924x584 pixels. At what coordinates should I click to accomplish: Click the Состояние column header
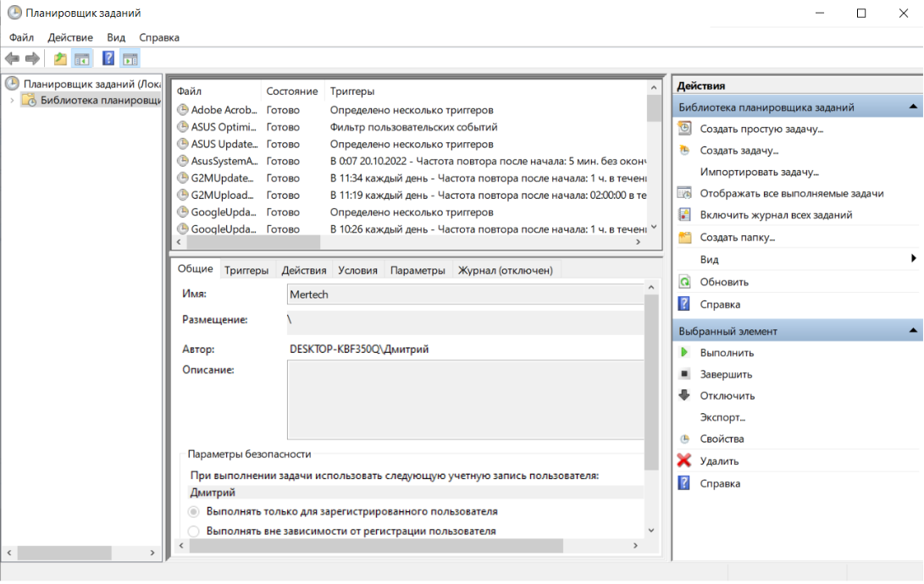(291, 91)
